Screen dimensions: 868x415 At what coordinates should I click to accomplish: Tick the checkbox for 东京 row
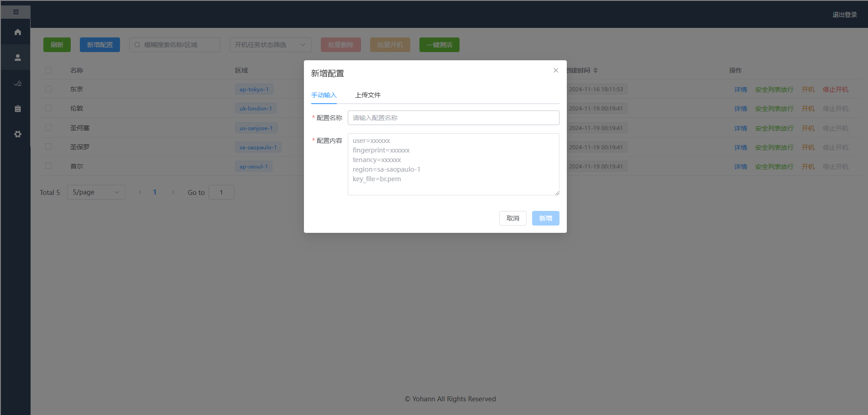click(48, 89)
